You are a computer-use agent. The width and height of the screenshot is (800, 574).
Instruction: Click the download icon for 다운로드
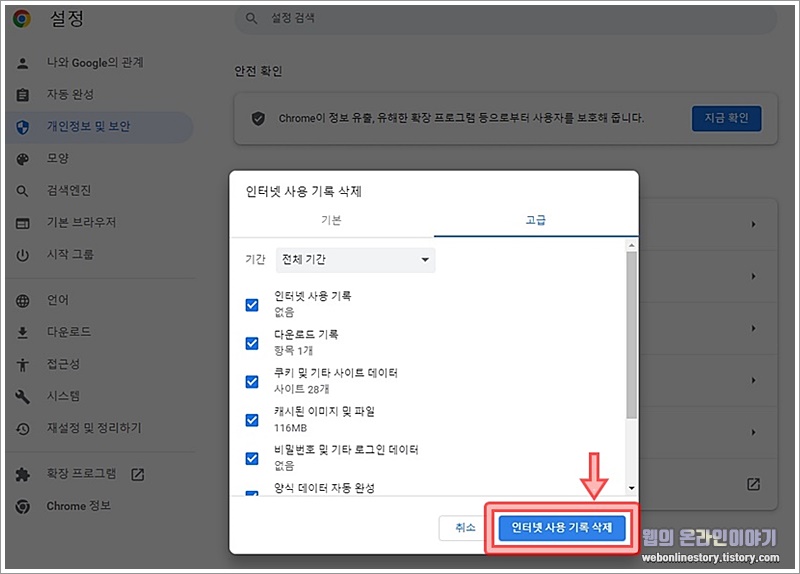coord(22,333)
